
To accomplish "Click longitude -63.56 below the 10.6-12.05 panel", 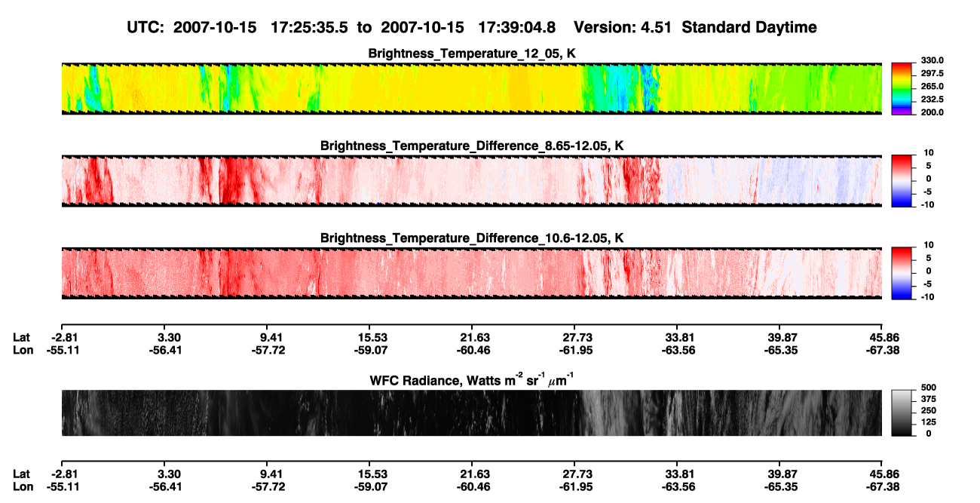I will pos(679,351).
